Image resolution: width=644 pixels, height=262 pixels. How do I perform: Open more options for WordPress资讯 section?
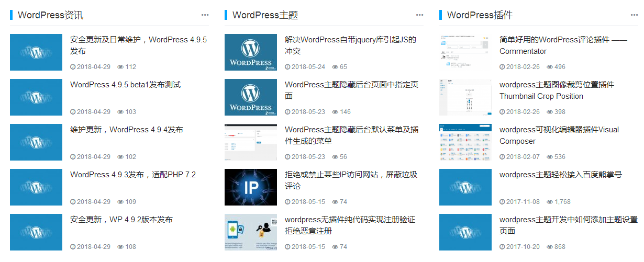205,15
